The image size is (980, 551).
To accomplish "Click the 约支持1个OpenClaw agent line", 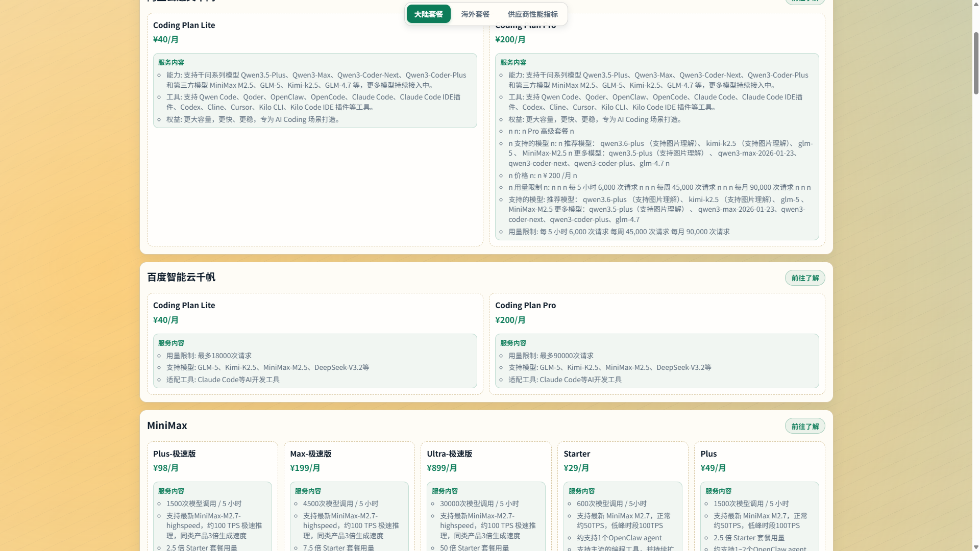I will coord(619,538).
